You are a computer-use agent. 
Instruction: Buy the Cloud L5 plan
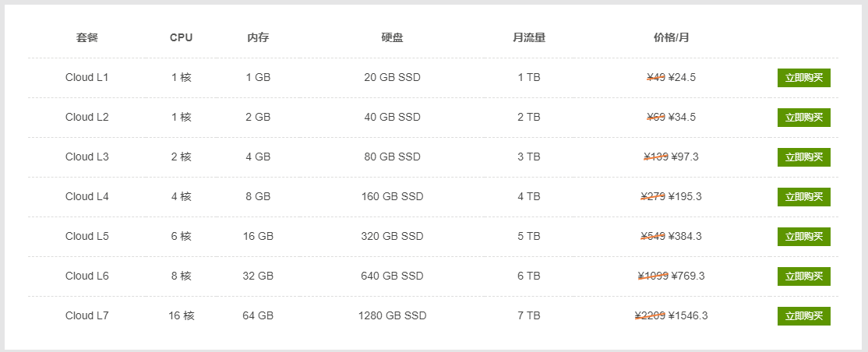click(x=804, y=236)
